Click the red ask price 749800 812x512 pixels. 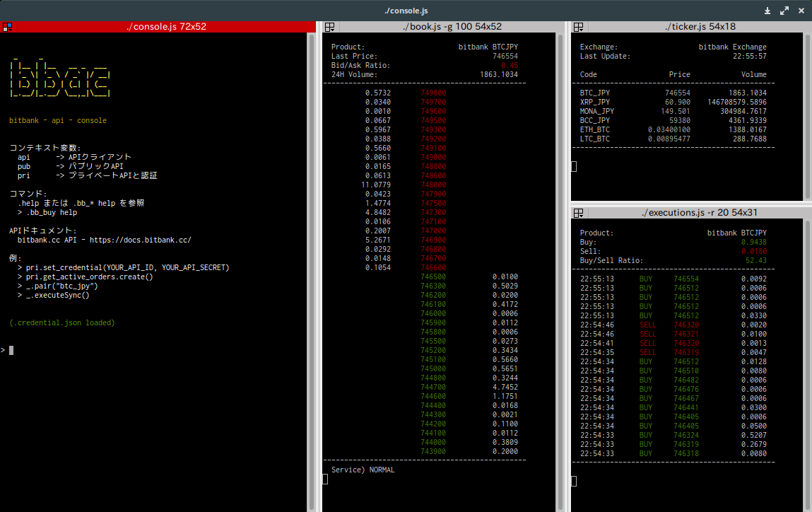pyautogui.click(x=433, y=93)
